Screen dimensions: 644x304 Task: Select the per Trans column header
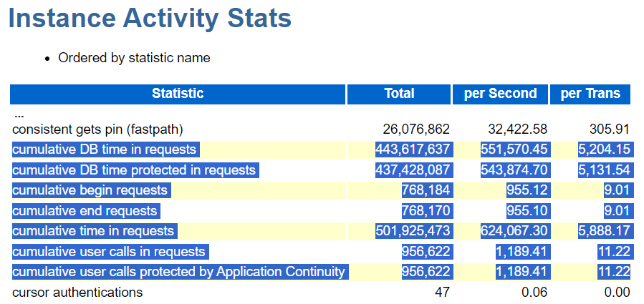pyautogui.click(x=590, y=94)
